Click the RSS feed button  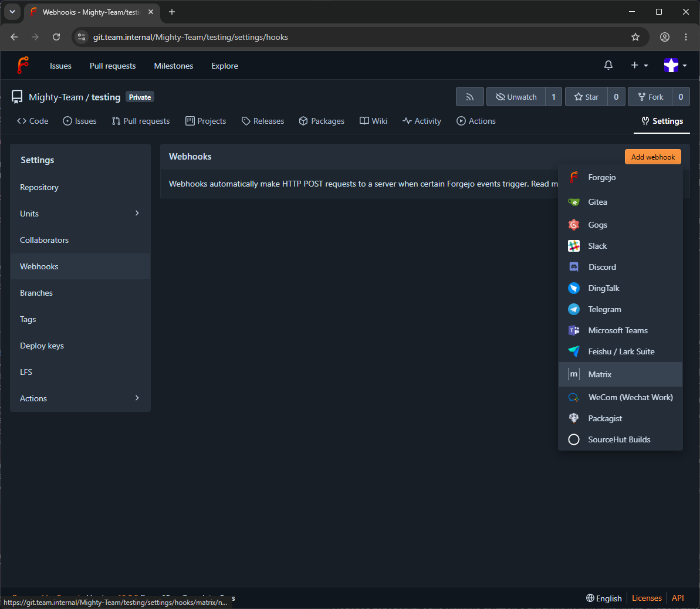pos(469,97)
